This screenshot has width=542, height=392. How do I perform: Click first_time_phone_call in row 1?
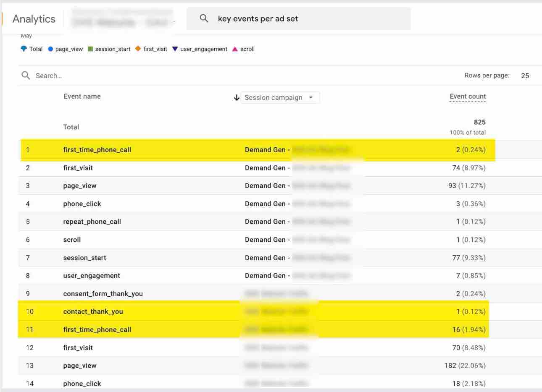(97, 150)
